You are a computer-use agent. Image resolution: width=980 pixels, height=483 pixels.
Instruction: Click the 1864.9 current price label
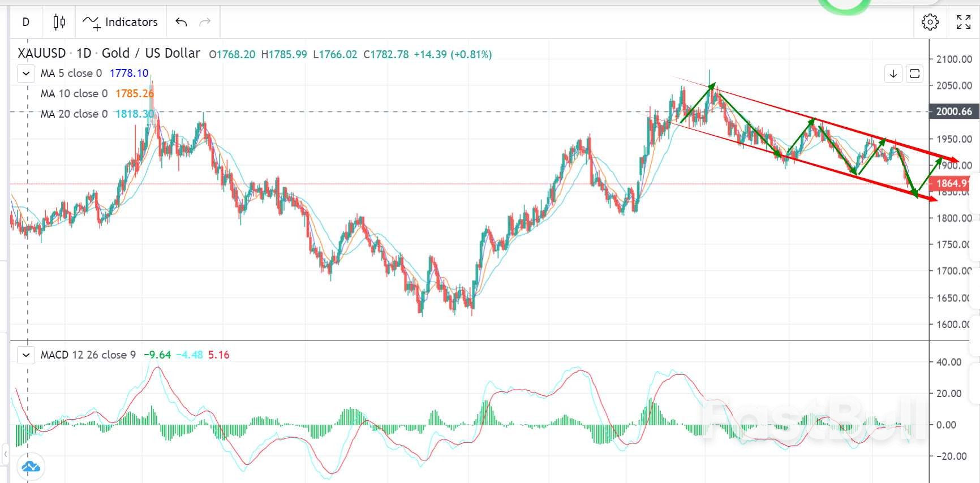pyautogui.click(x=950, y=183)
